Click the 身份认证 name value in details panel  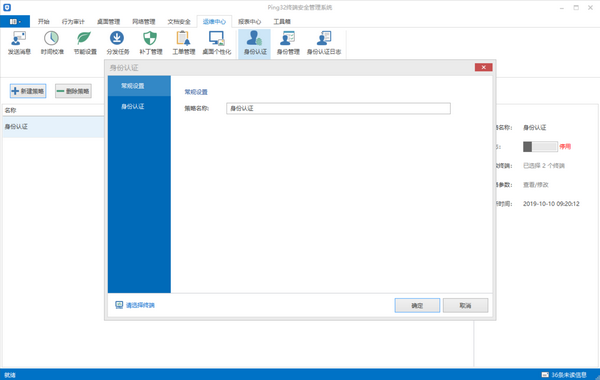click(535, 127)
